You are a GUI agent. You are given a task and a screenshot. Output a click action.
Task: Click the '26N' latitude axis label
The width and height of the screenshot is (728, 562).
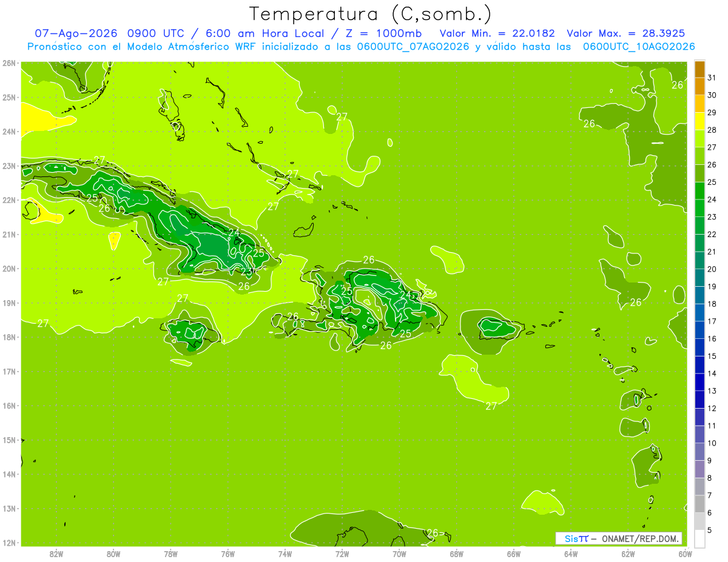(x=8, y=63)
